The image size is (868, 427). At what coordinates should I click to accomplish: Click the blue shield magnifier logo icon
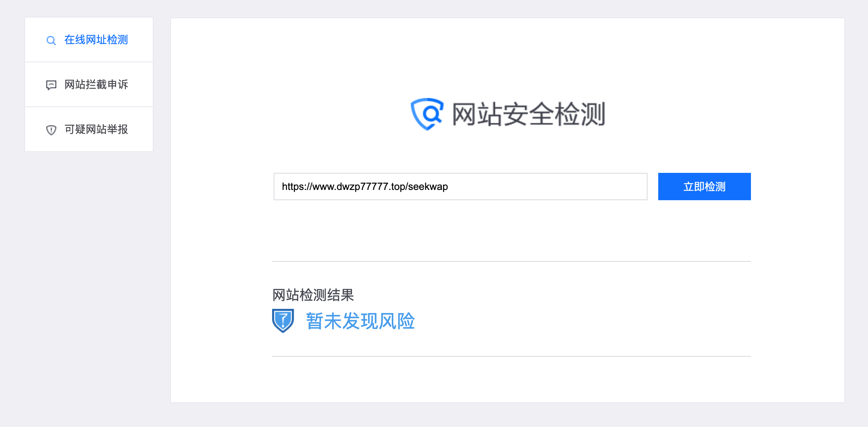point(427,114)
